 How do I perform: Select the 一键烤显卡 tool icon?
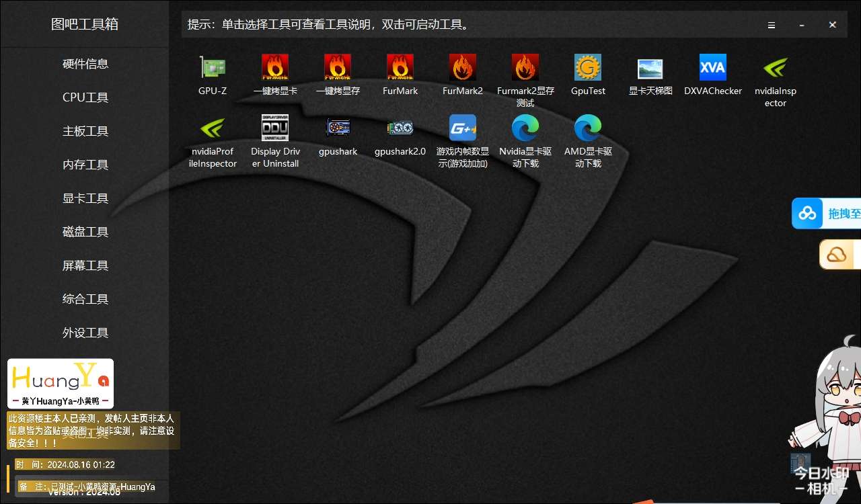275,68
